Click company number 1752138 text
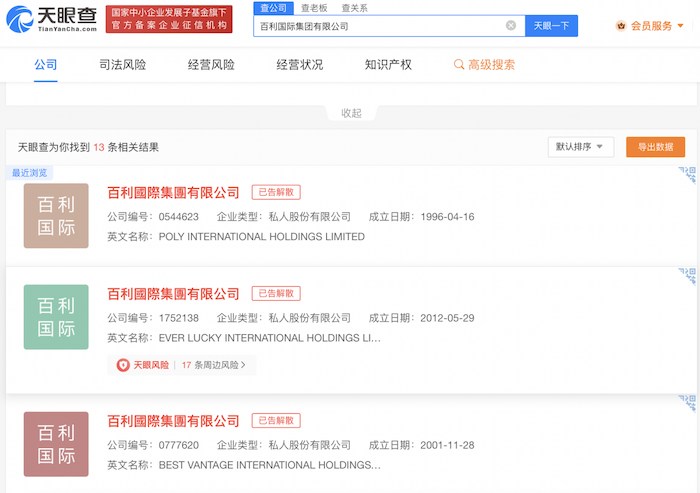This screenshot has width=700, height=493. (179, 318)
